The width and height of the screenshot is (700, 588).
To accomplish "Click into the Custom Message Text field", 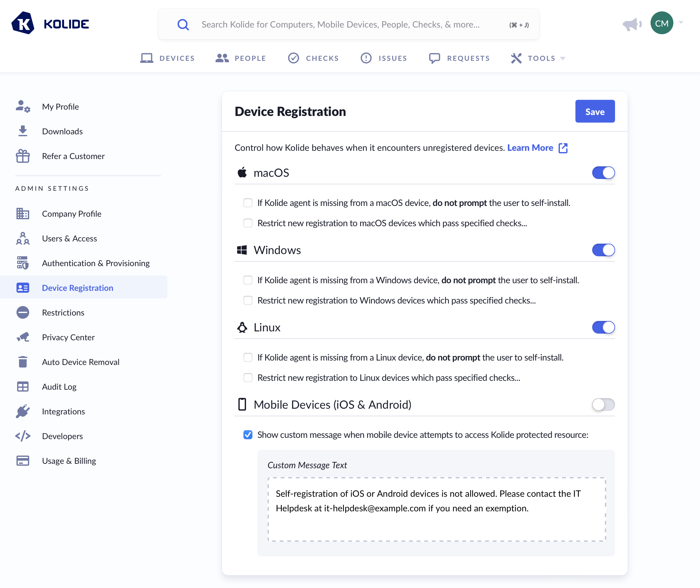I will pyautogui.click(x=436, y=509).
